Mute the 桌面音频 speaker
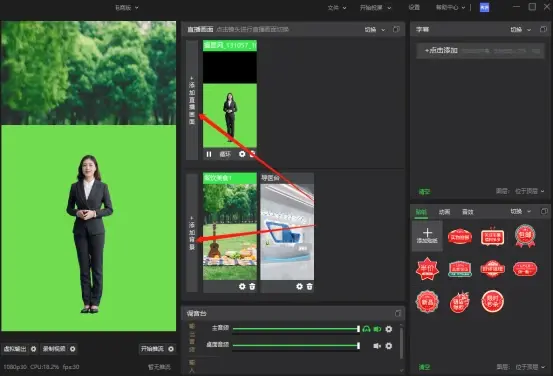The width and height of the screenshot is (554, 376). tap(377, 346)
